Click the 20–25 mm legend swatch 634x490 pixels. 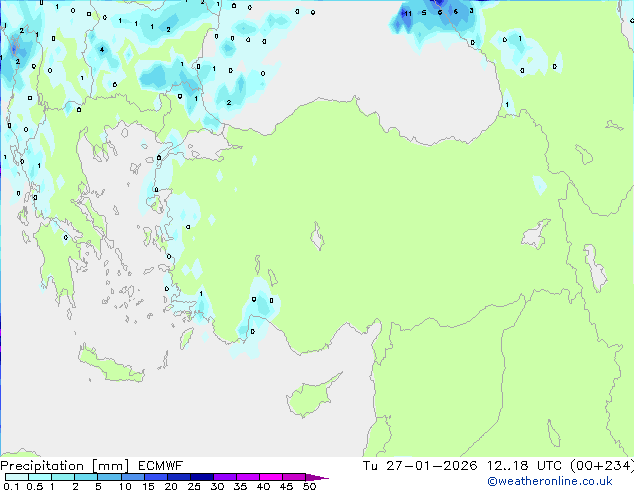[178, 477]
